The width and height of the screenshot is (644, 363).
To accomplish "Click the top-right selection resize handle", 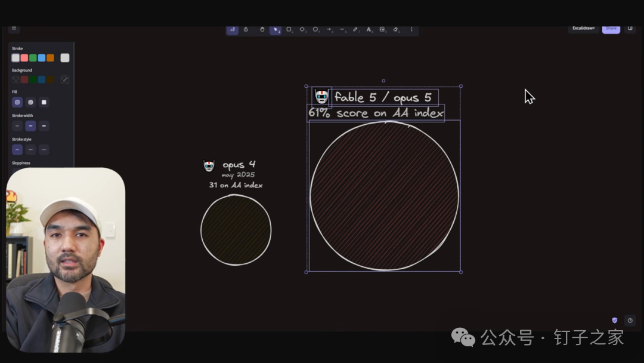I will (x=461, y=87).
